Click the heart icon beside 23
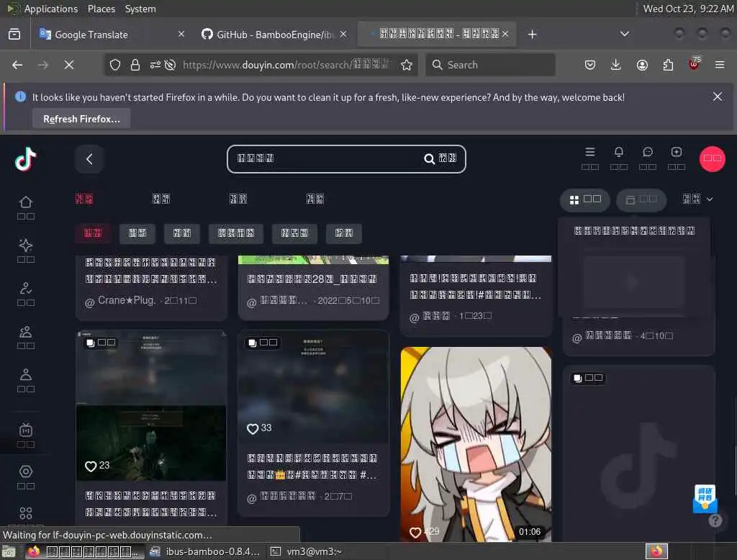737x560 pixels. (x=91, y=466)
